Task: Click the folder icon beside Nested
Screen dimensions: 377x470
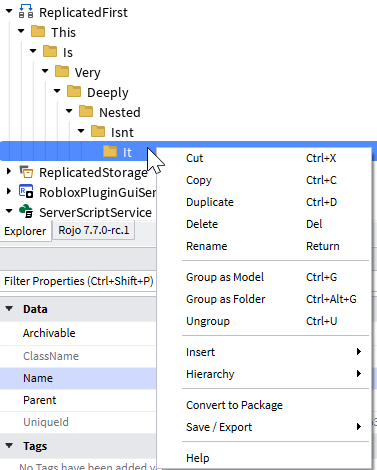Action: coord(86,112)
